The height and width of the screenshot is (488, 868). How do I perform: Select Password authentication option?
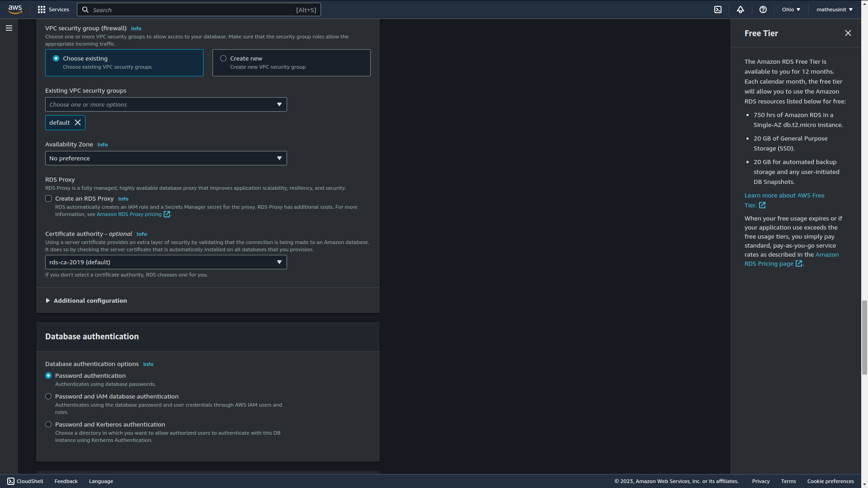pyautogui.click(x=48, y=375)
